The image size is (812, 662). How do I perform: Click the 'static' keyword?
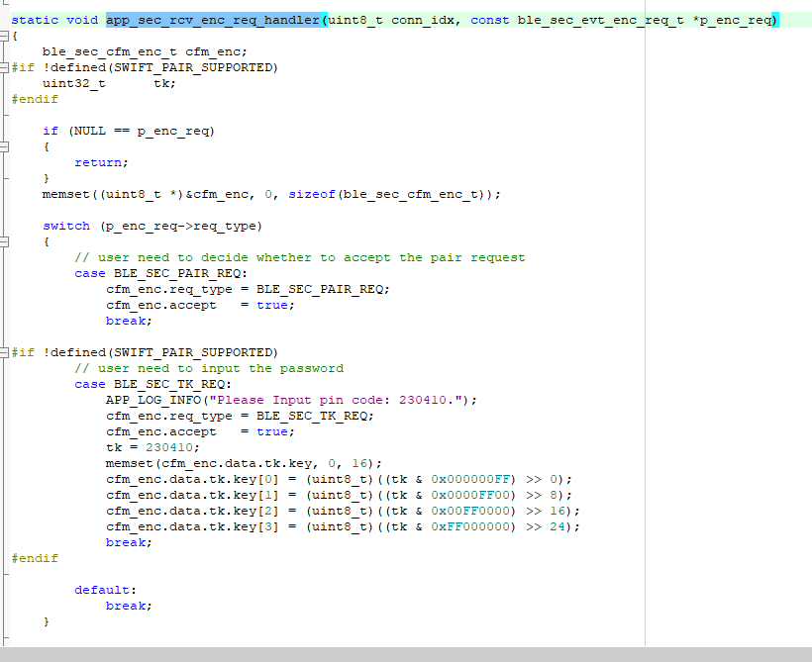click(35, 20)
